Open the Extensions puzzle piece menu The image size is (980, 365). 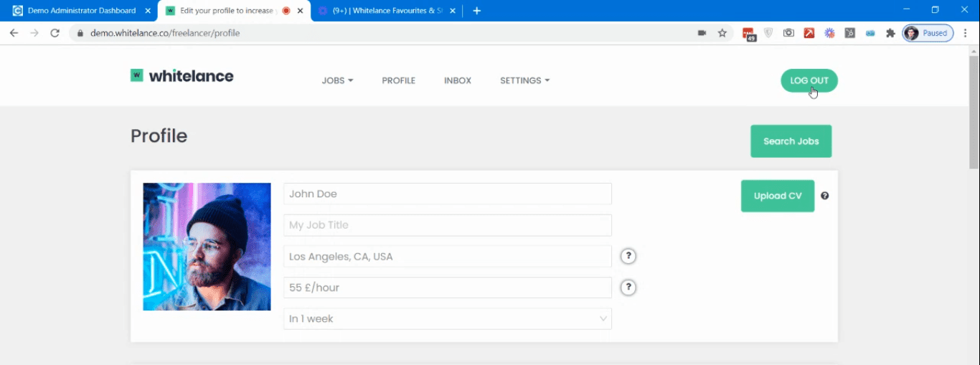[x=891, y=33]
